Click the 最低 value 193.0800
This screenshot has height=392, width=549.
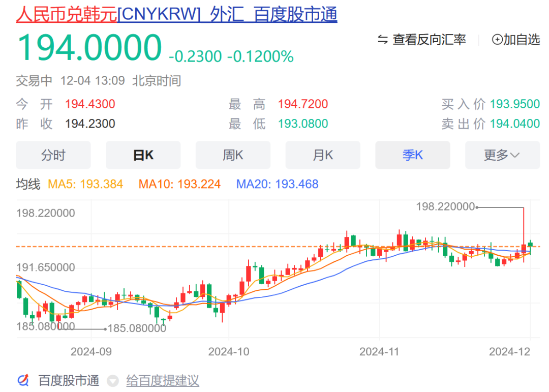(303, 124)
